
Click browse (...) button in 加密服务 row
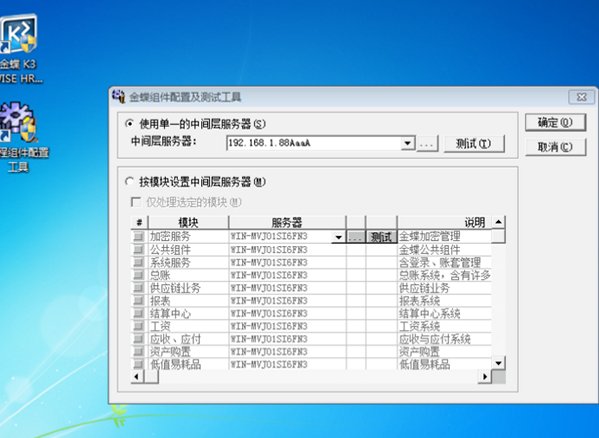coord(355,237)
